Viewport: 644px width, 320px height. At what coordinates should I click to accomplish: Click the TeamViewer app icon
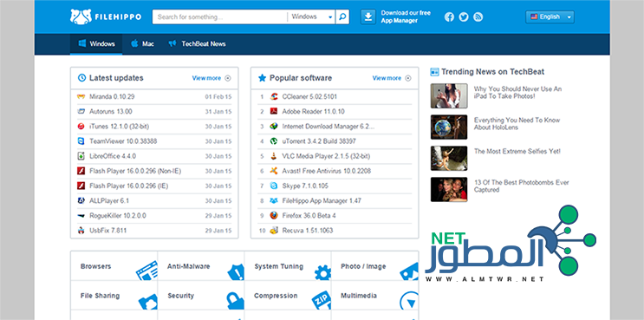coord(81,140)
